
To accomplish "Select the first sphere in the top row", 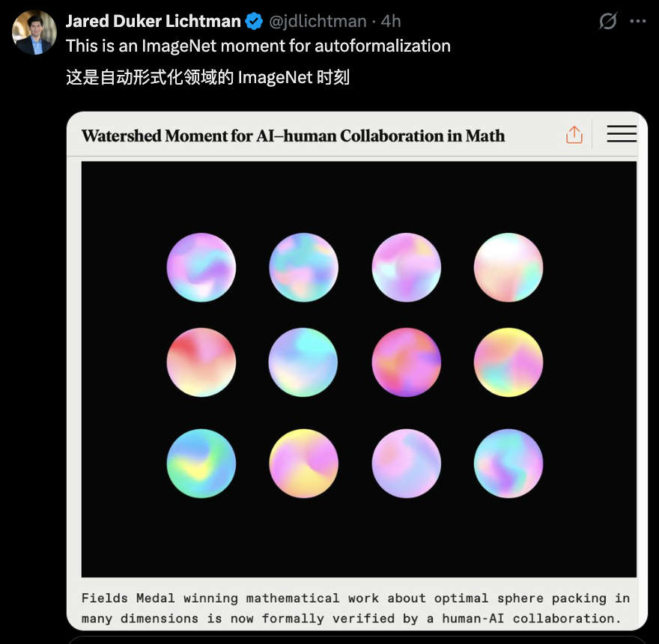I will tap(201, 267).
